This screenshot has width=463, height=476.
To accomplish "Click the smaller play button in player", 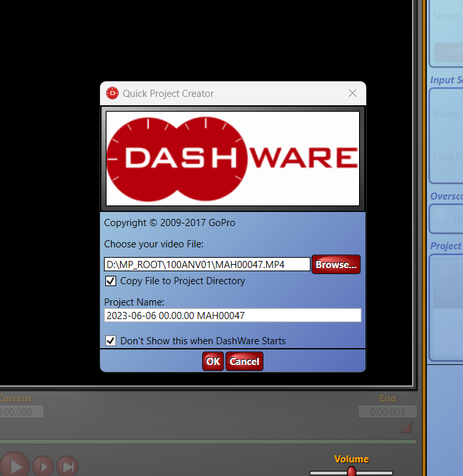I will (43, 466).
